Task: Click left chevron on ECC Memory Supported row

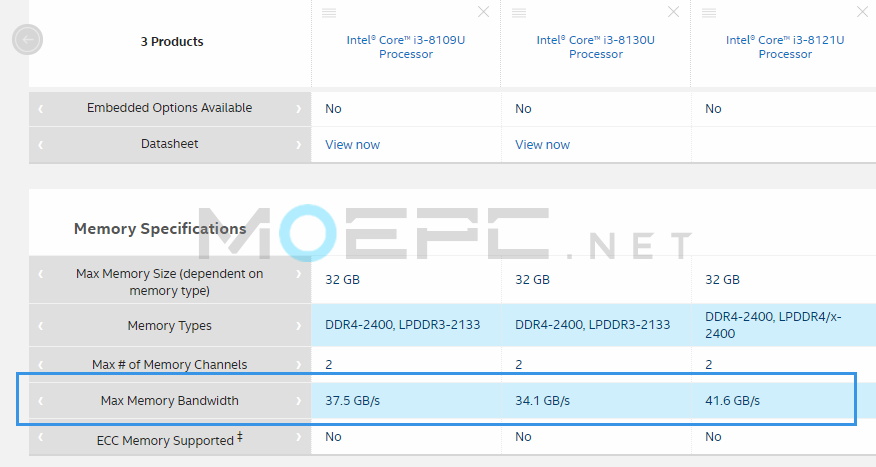Action: coord(41,437)
